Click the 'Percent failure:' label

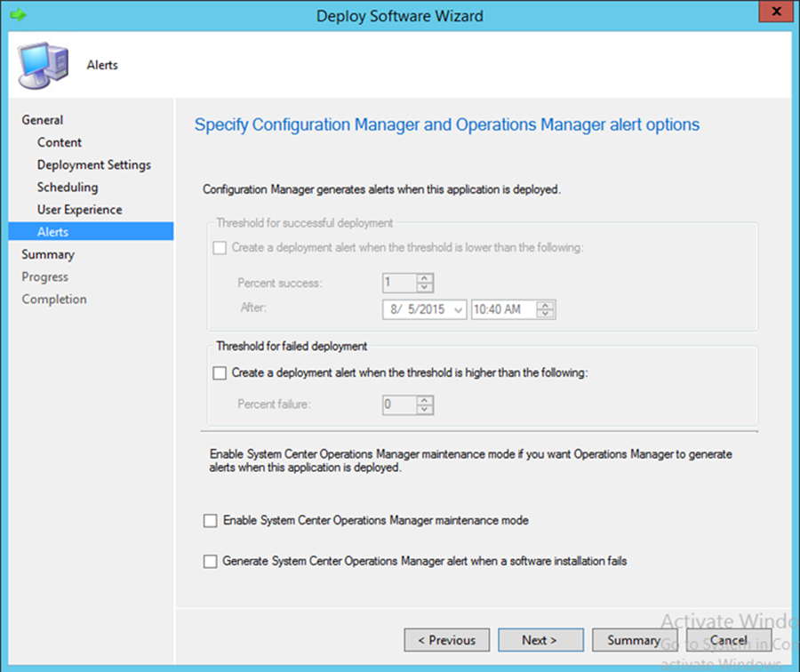point(274,404)
